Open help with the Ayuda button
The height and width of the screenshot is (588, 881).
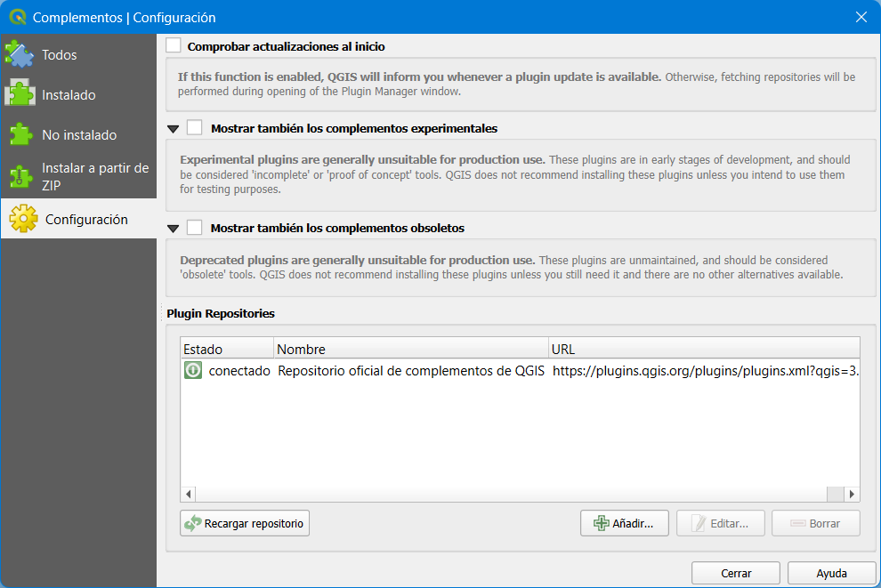coord(831,573)
